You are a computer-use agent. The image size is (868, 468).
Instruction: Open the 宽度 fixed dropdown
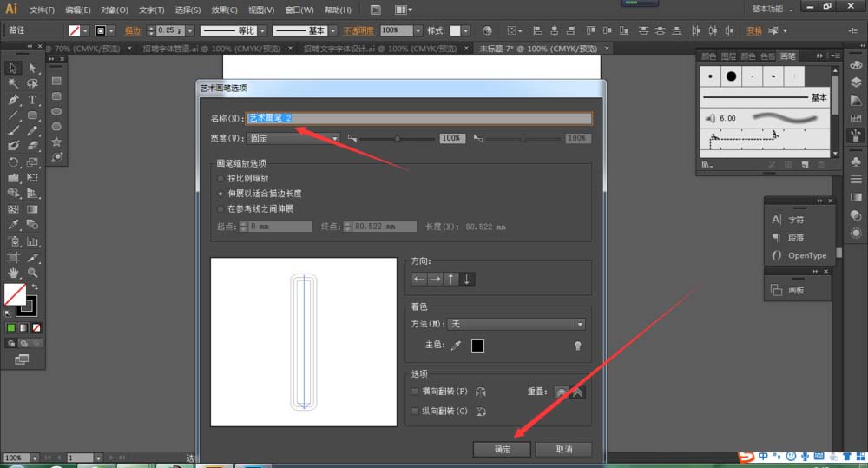click(x=293, y=138)
